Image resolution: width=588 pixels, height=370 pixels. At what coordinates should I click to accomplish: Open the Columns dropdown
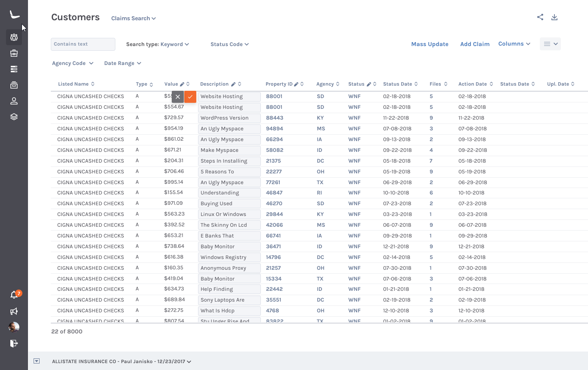[x=514, y=44]
